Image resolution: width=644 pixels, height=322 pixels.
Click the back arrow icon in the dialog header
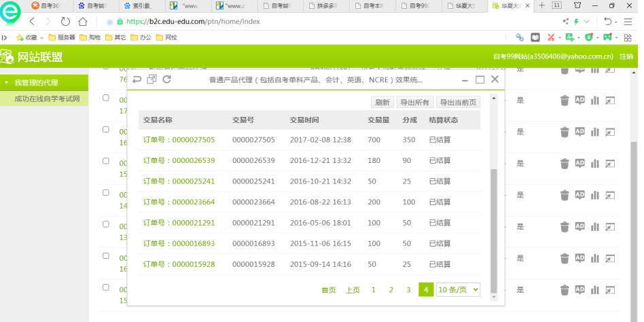click(137, 79)
